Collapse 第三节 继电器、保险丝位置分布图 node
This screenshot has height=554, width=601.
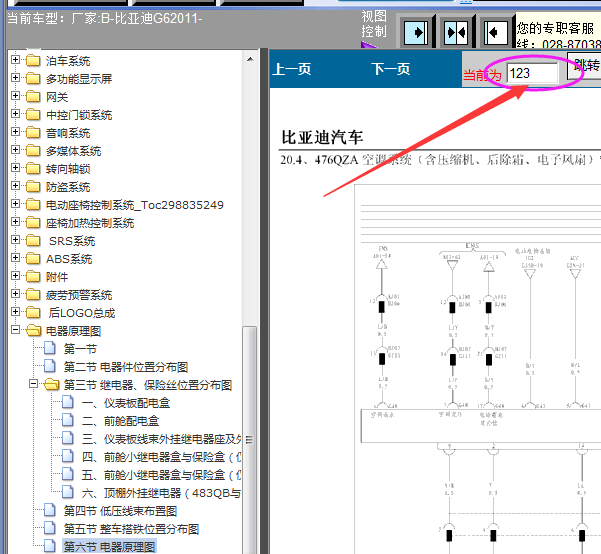tap(33, 384)
